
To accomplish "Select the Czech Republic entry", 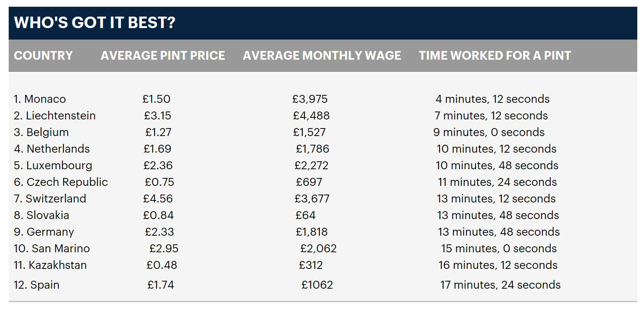I will coord(61,182).
